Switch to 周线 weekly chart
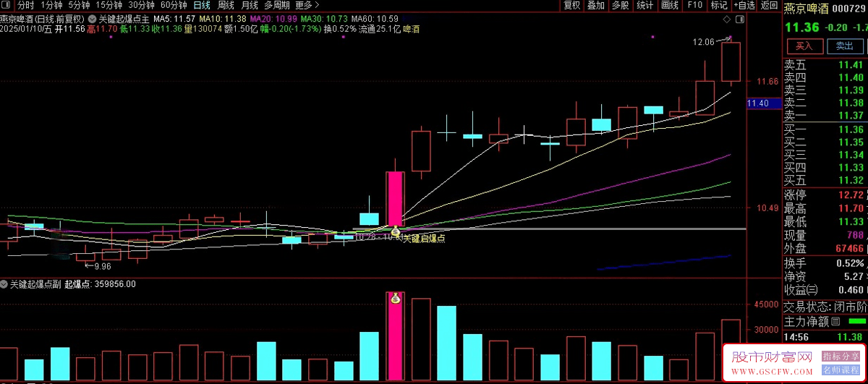The image size is (868, 384). pos(226,5)
